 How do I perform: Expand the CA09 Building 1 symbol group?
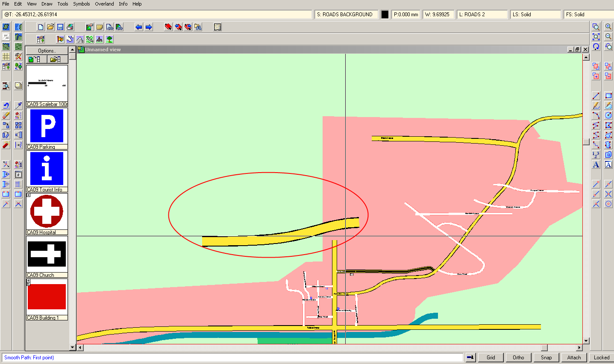(28, 281)
